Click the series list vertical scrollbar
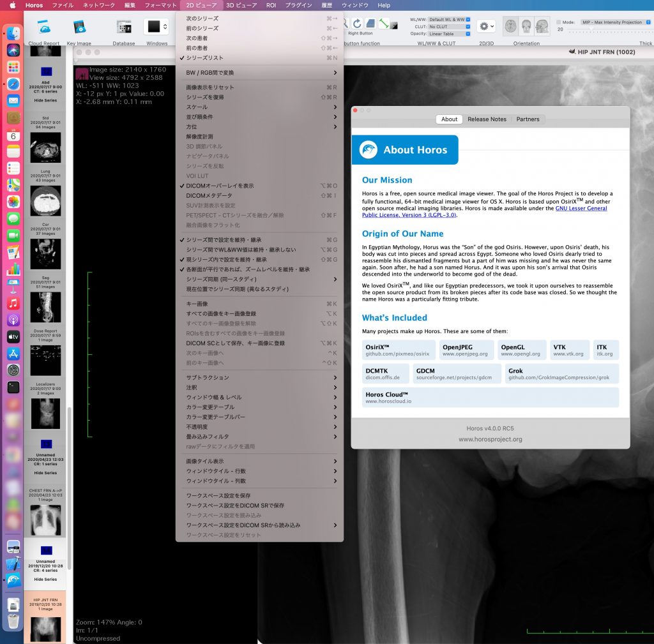 tap(69, 488)
